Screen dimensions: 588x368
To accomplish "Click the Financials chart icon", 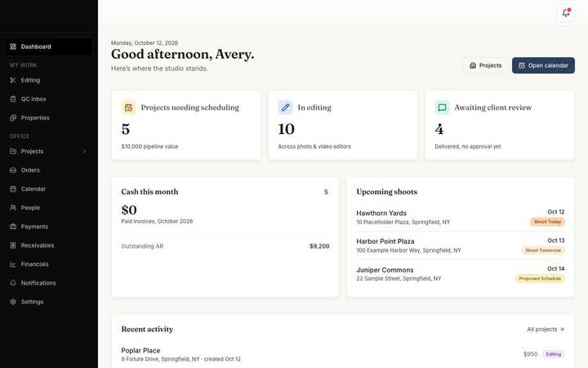I will pos(13,264).
